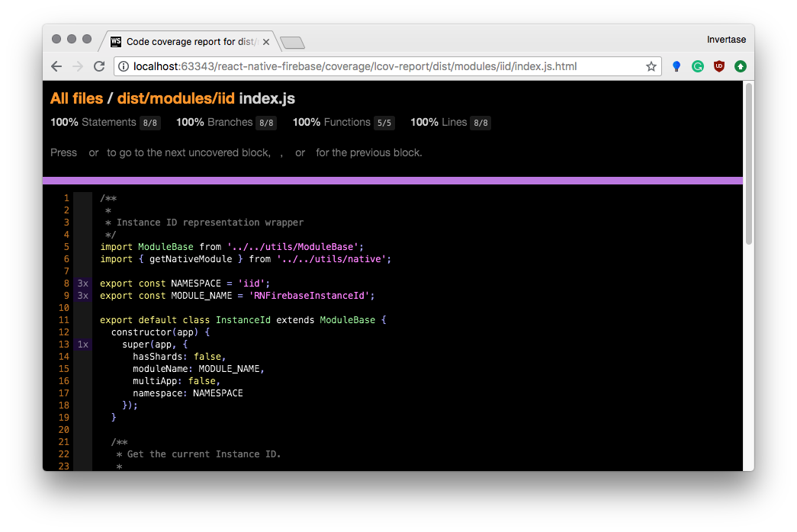Screen dimensions: 797x532
Task: Click the Branches 8/8 badge
Action: click(266, 123)
